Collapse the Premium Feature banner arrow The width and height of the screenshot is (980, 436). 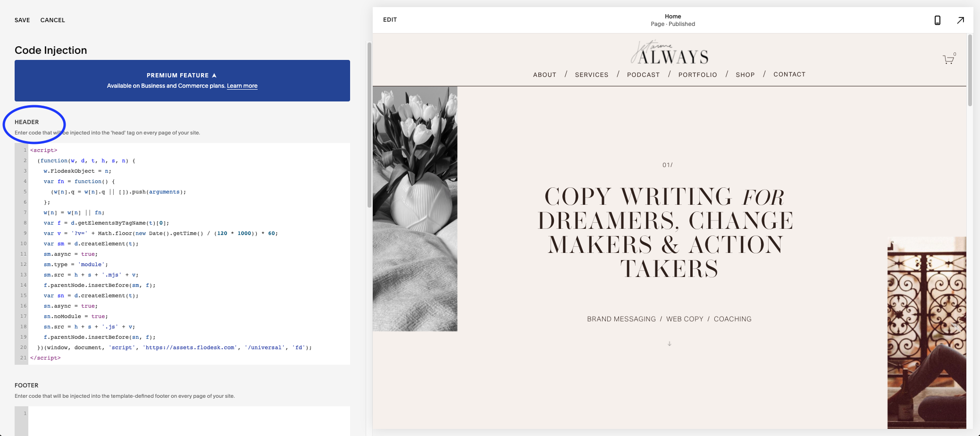point(214,75)
